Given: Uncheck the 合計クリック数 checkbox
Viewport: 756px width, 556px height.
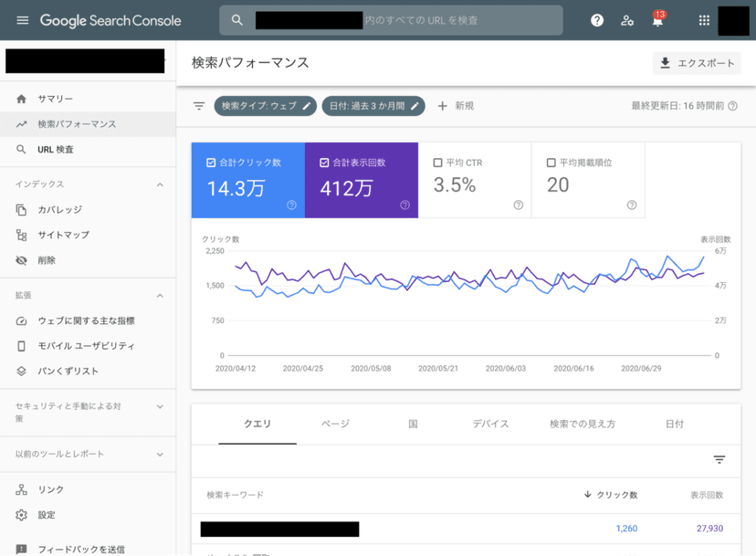Looking at the screenshot, I should click(x=211, y=163).
